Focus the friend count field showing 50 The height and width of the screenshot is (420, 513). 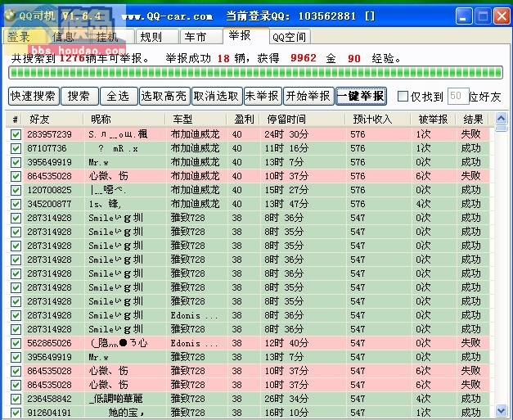(x=457, y=96)
